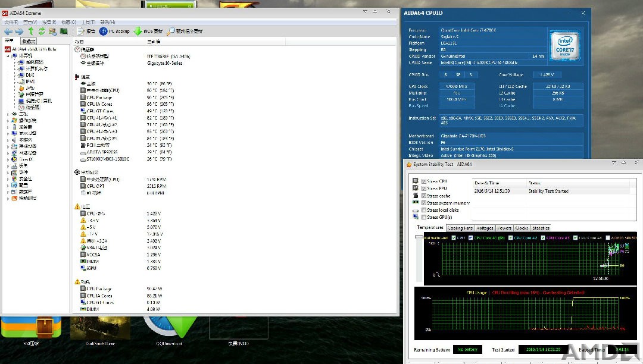The image size is (643, 364).
Task: Open the 工具(T) menu
Action: point(89,22)
